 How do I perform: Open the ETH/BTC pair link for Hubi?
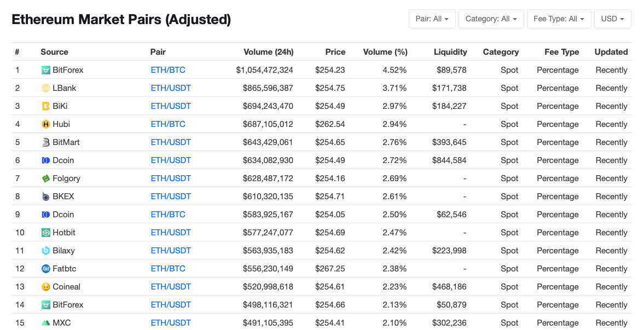click(168, 124)
